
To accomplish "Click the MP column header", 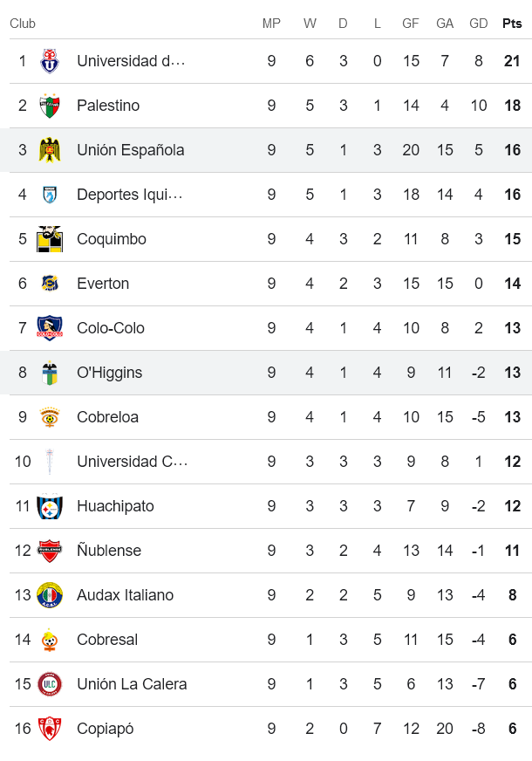I will tap(271, 24).
